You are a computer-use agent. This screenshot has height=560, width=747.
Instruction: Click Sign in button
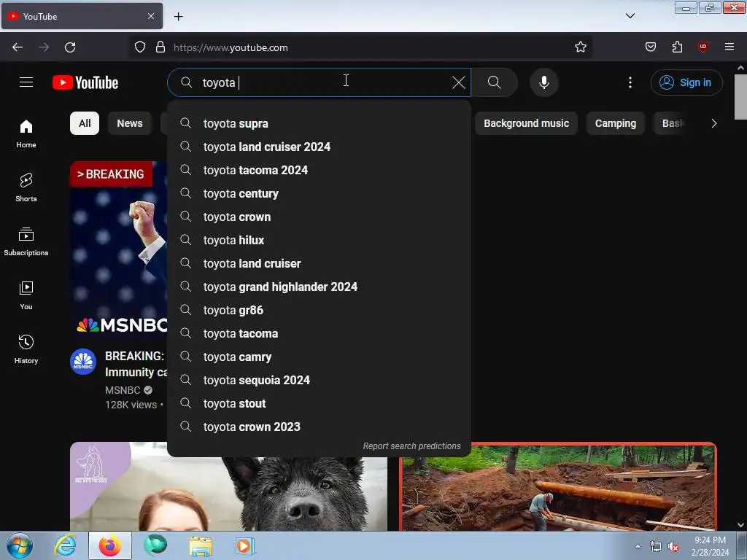click(686, 82)
